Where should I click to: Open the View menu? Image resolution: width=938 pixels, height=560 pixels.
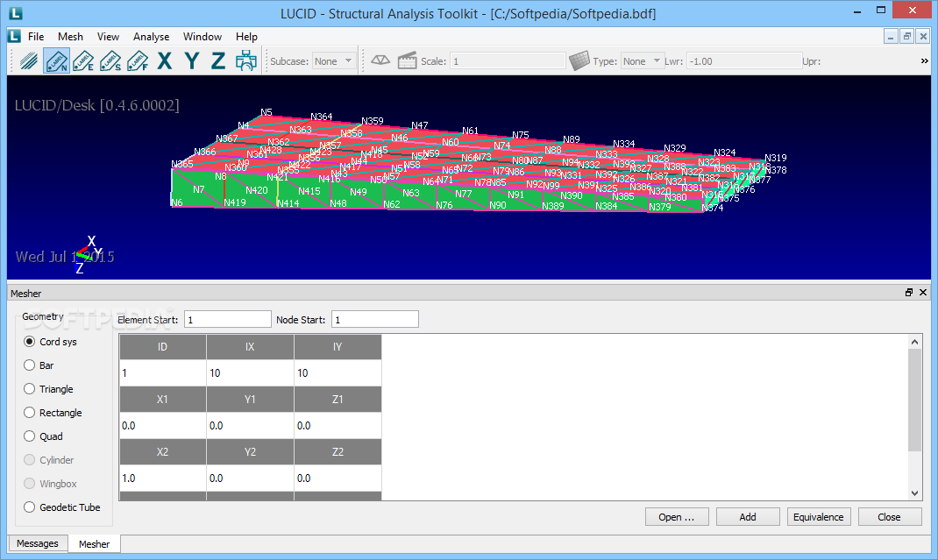109,37
